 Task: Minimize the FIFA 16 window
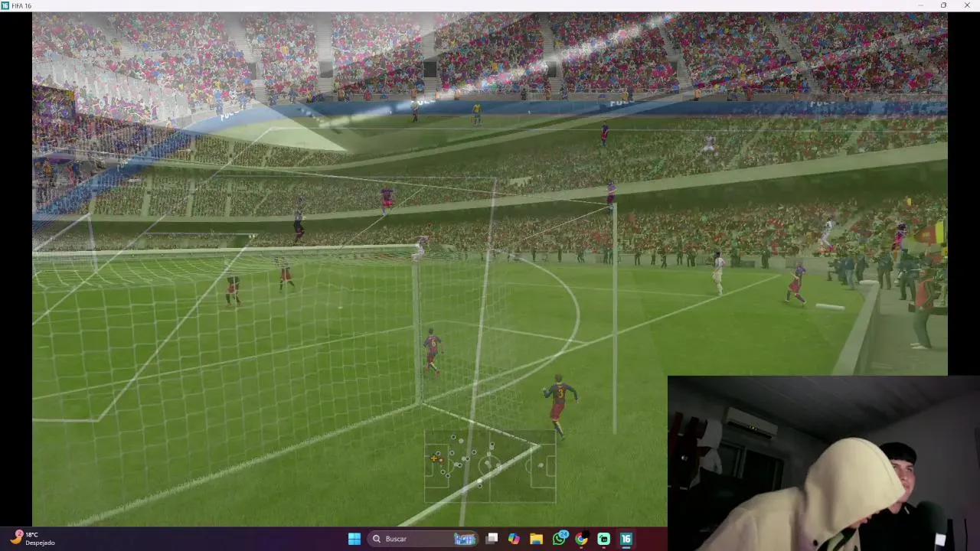point(920,5)
